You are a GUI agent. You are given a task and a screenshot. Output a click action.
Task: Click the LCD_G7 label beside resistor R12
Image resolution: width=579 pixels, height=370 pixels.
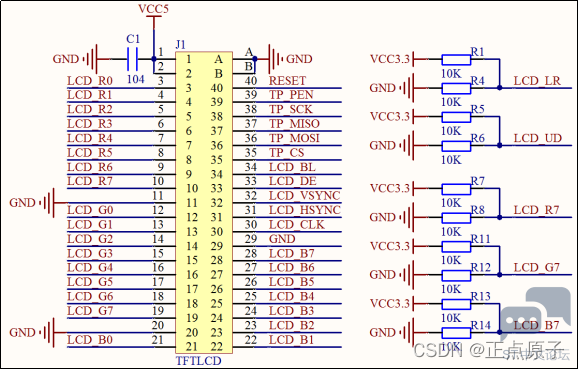point(537,268)
